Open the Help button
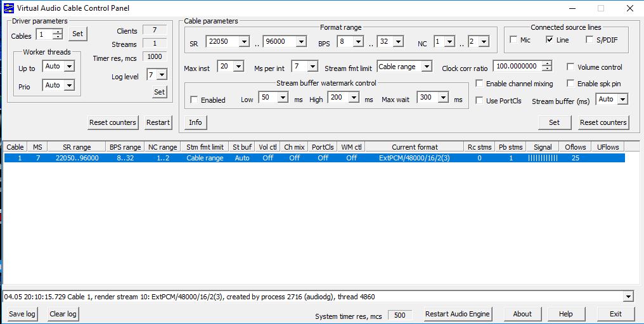Viewport: 644px width, 324px height. coord(565,314)
